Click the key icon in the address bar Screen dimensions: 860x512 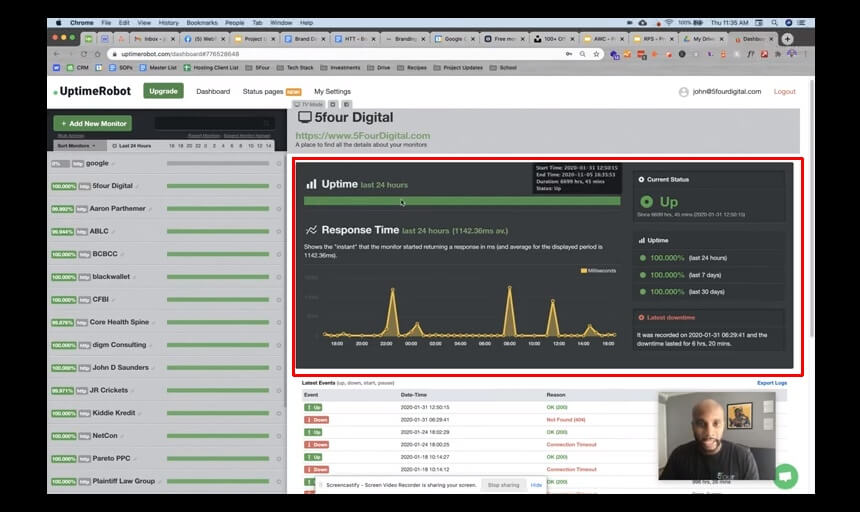coord(569,54)
